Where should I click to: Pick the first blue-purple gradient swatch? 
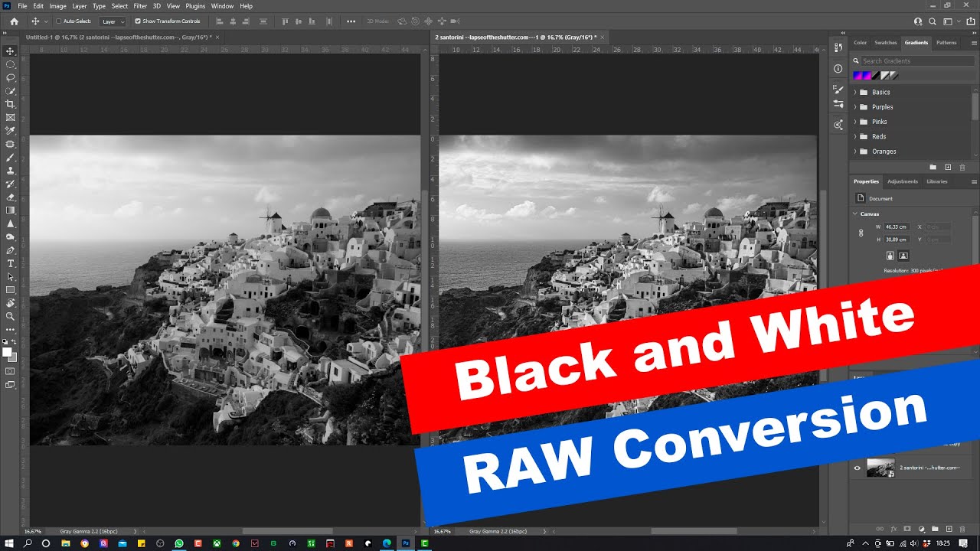tap(857, 76)
